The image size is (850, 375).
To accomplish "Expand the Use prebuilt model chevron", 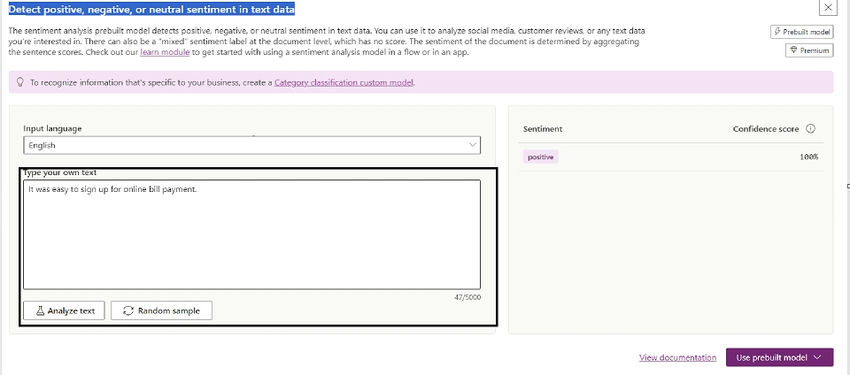I will [817, 358].
